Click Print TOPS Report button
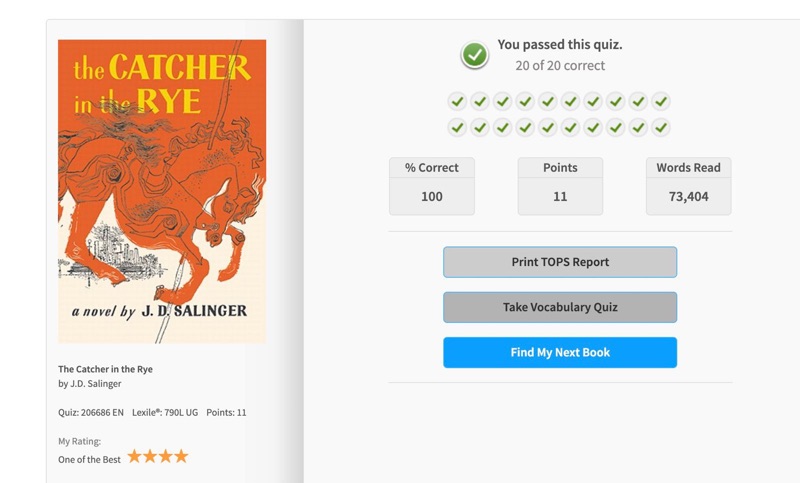800x483 pixels. pos(560,262)
